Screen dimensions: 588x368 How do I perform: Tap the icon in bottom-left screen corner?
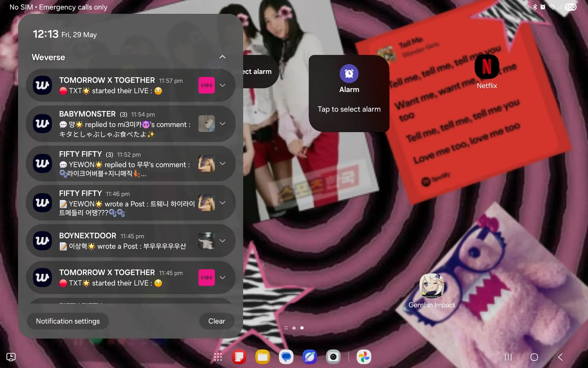[x=11, y=357]
